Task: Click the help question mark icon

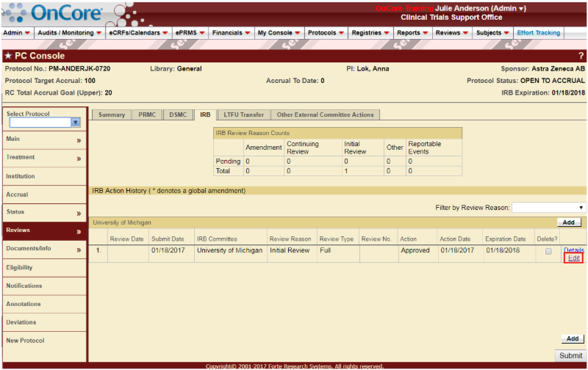Action: pyautogui.click(x=581, y=56)
